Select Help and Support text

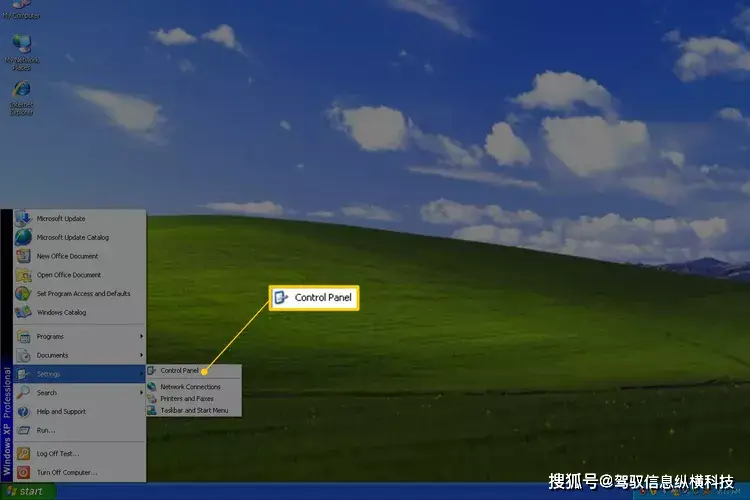61,411
